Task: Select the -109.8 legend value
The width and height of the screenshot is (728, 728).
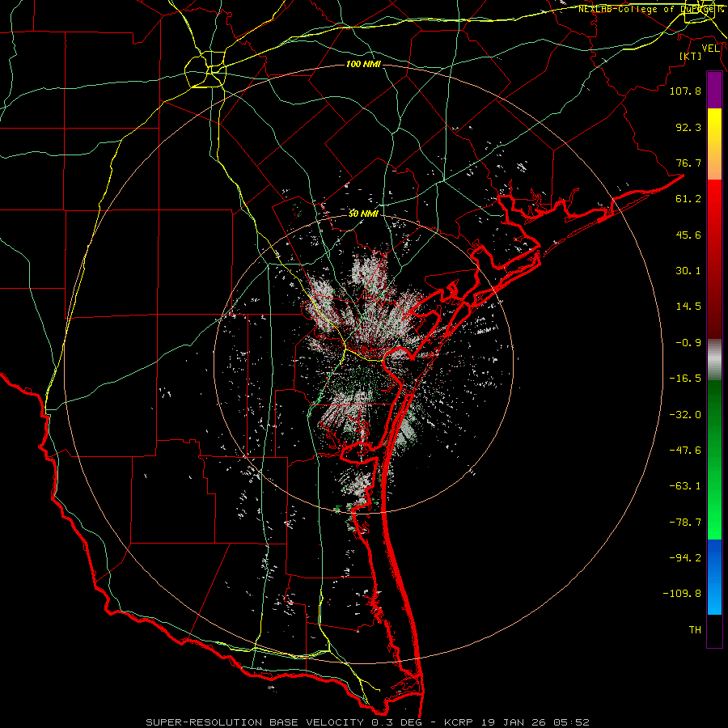Action: [682, 594]
